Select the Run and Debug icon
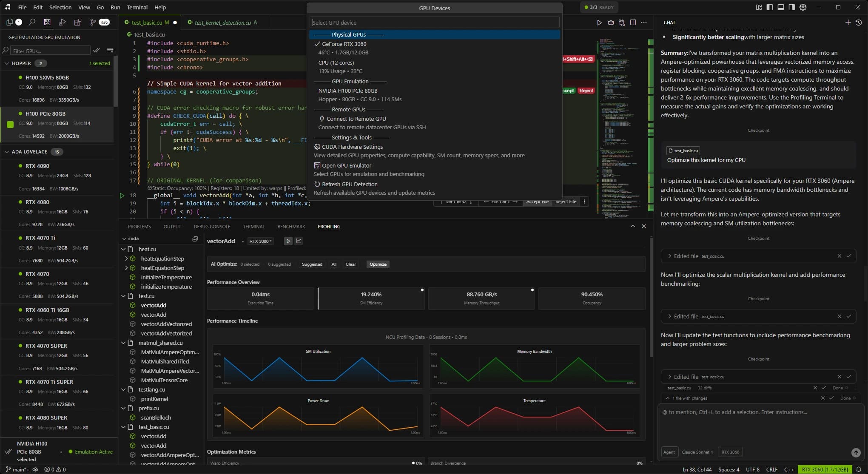Screen dimensions: 868x474 (62, 22)
